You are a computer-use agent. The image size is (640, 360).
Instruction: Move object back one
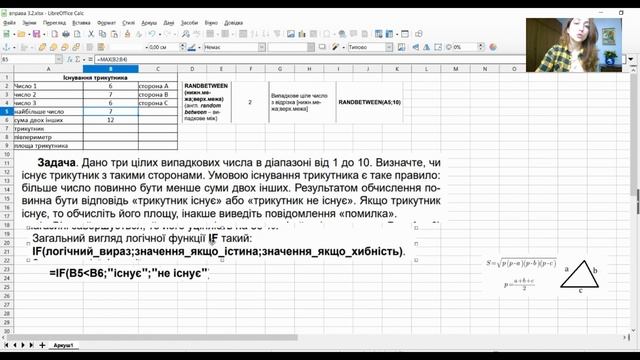(64, 47)
